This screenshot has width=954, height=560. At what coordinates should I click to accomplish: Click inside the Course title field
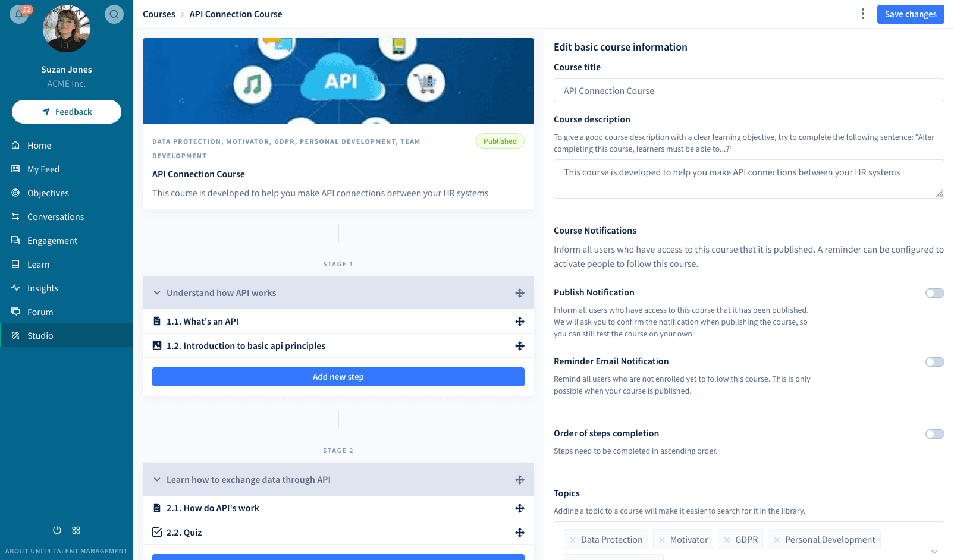pyautogui.click(x=749, y=90)
